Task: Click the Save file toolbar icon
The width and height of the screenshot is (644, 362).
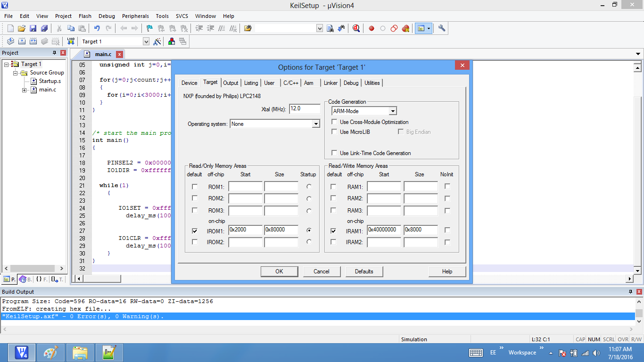Action: 33,28
